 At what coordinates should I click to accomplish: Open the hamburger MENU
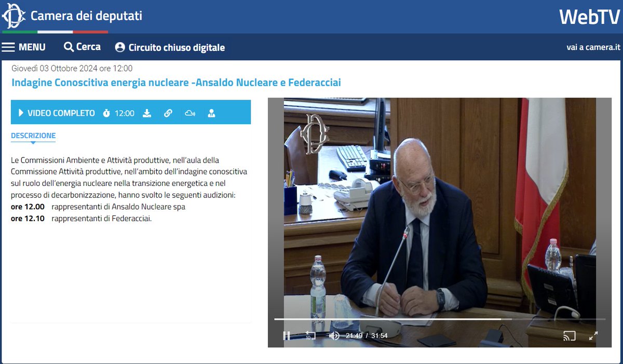(23, 47)
